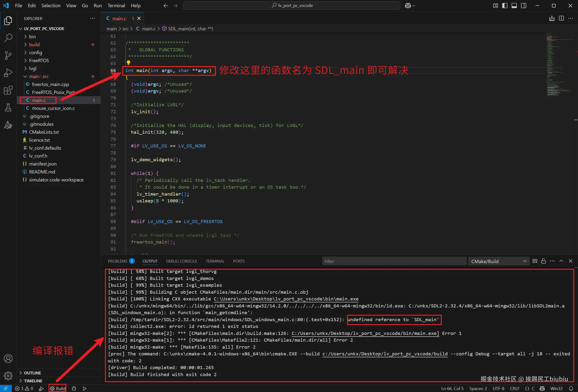Open the Terminal menu

point(116,6)
